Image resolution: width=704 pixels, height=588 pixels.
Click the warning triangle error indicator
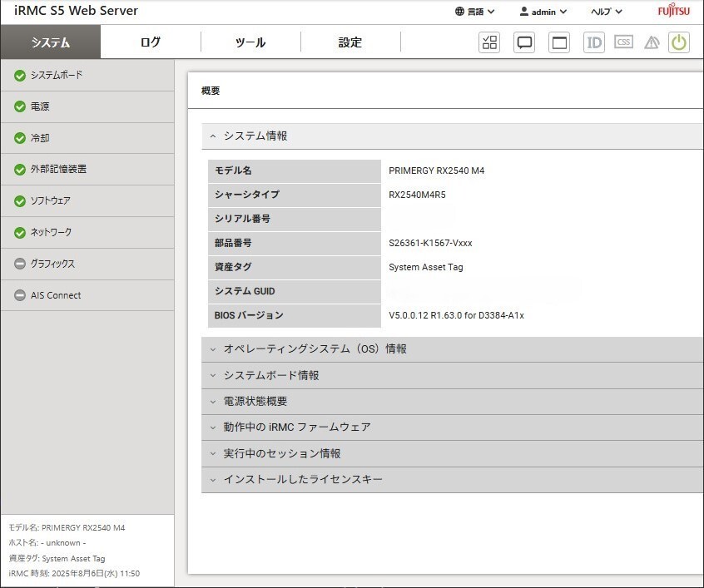tap(652, 42)
